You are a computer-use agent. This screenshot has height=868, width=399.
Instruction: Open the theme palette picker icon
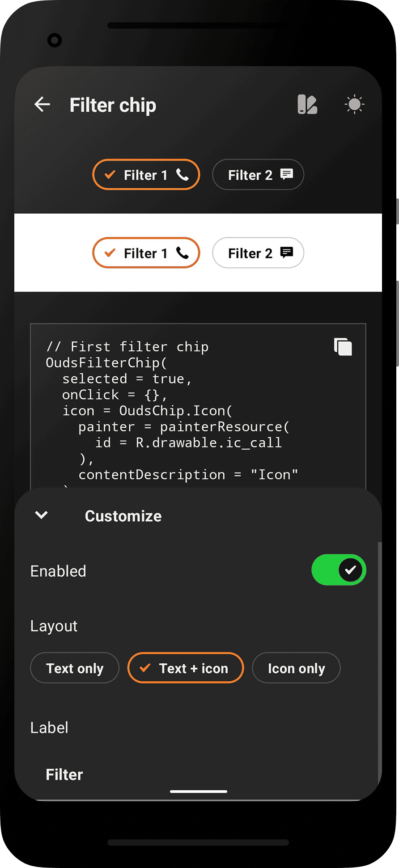coord(308,104)
